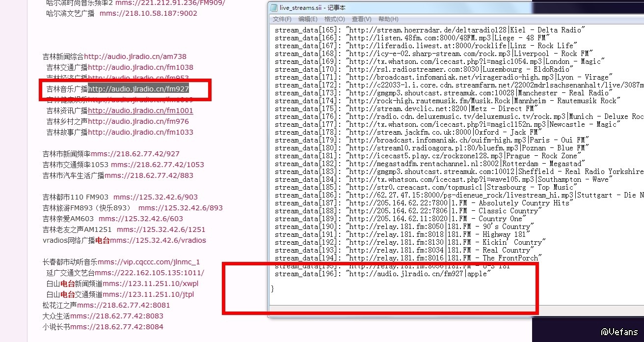Click the mms://218.62.77.42:8084 link
The image size is (644, 342).
point(117,327)
